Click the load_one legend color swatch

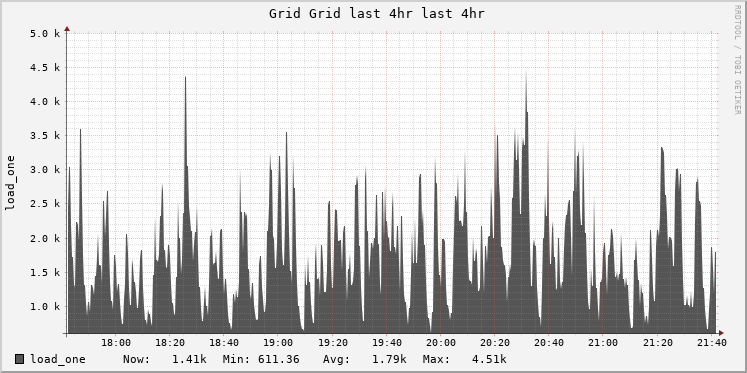pyautogui.click(x=20, y=359)
